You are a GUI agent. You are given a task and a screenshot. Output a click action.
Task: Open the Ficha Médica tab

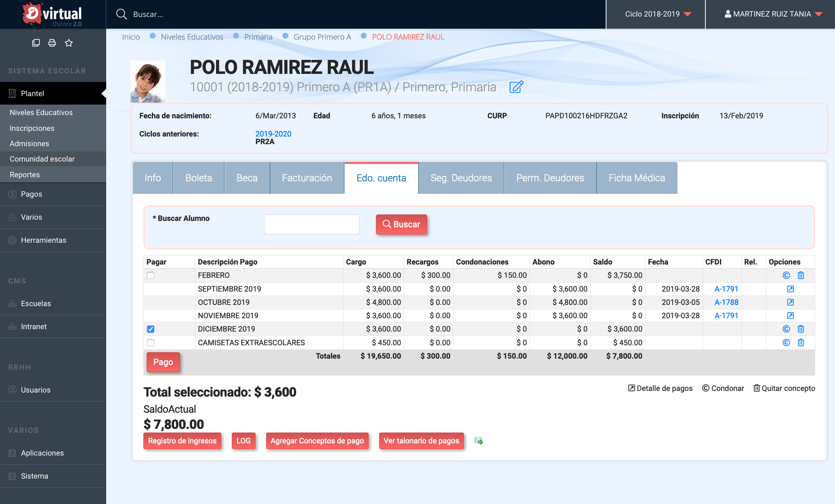(637, 178)
